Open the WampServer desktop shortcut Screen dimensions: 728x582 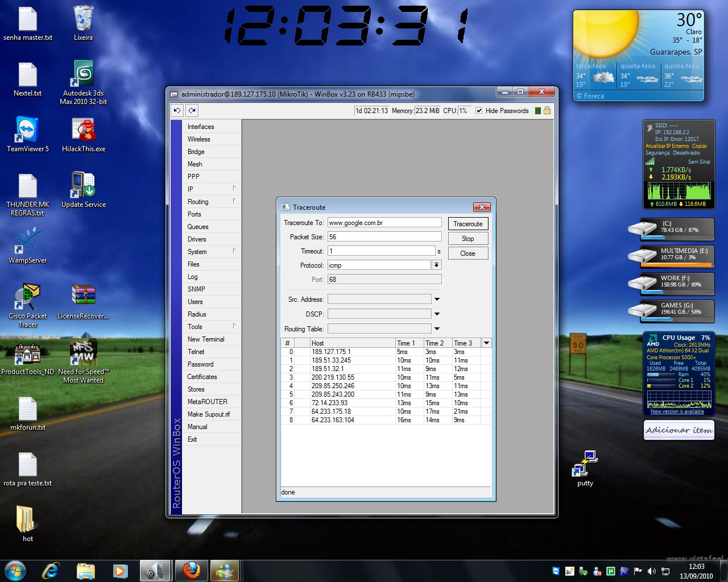click(27, 246)
